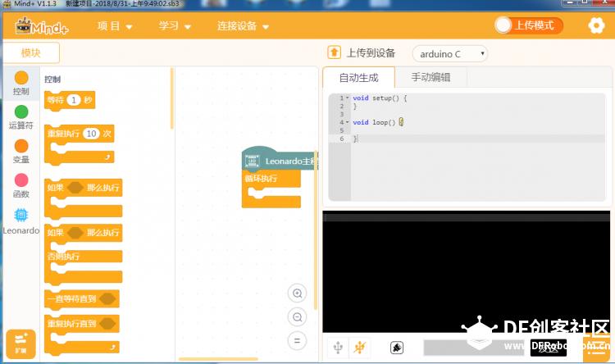Switch to the 自动生成 code tab
This screenshot has width=615, height=364.
click(358, 77)
